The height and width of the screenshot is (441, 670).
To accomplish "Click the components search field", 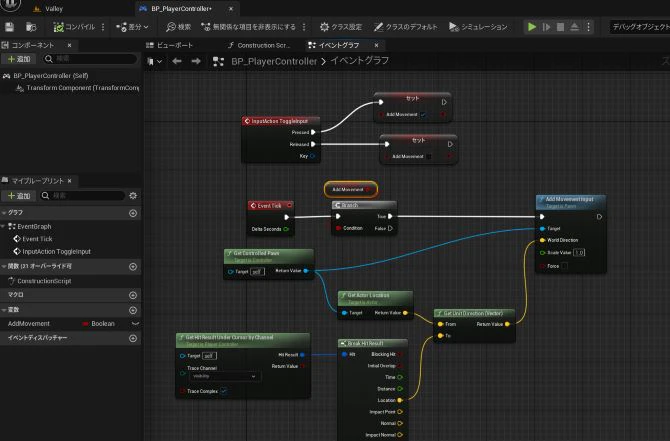I will pyautogui.click(x=90, y=59).
